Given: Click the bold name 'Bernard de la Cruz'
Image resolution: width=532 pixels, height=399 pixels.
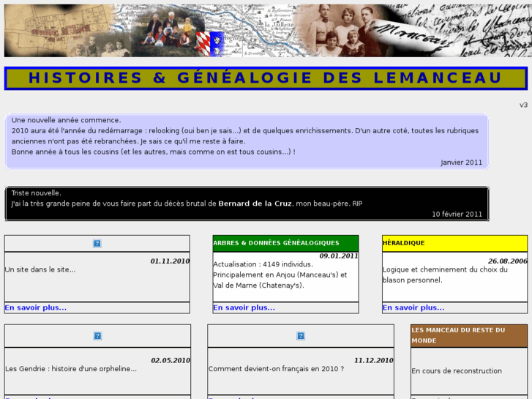Looking at the screenshot, I should (x=255, y=204).
